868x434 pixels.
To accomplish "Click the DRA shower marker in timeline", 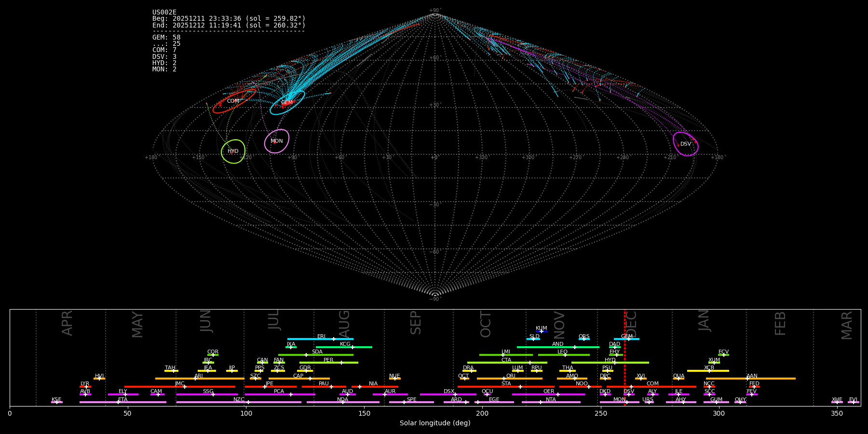I will pyautogui.click(x=472, y=371).
